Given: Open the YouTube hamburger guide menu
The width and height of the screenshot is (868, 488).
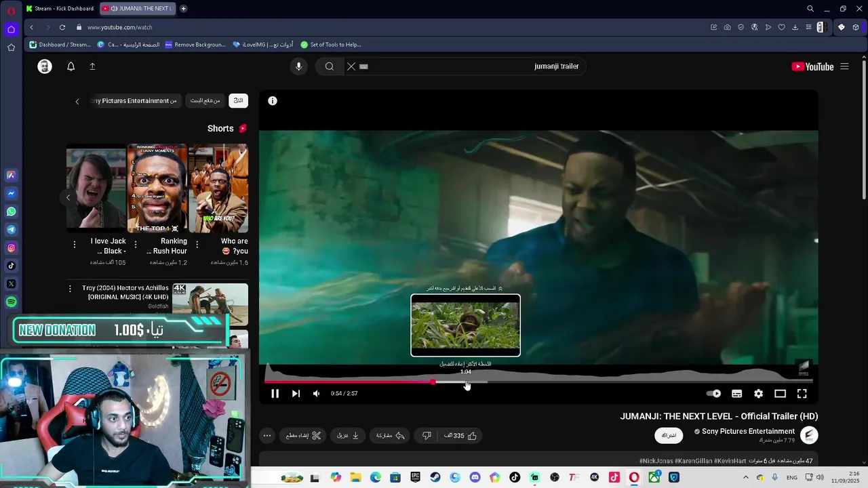Looking at the screenshot, I should [844, 66].
